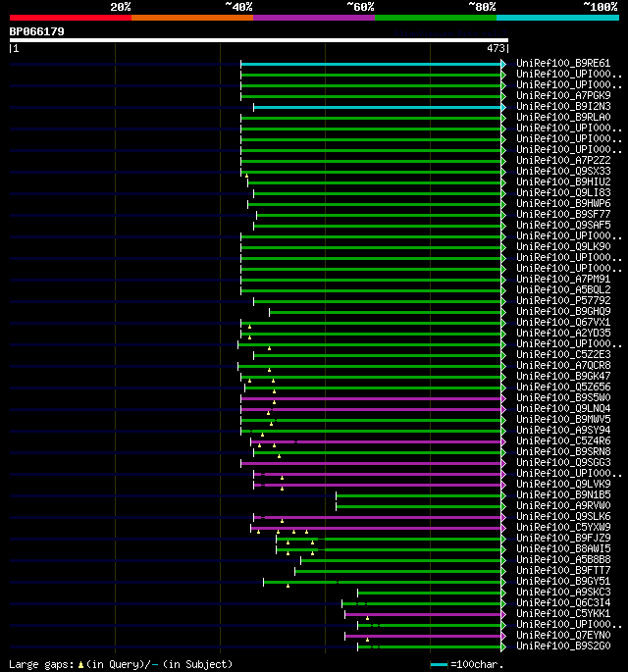This screenshot has width=628, height=672.
Task: Open hit UniRef100_A7P2Z2
Action: (x=563, y=160)
